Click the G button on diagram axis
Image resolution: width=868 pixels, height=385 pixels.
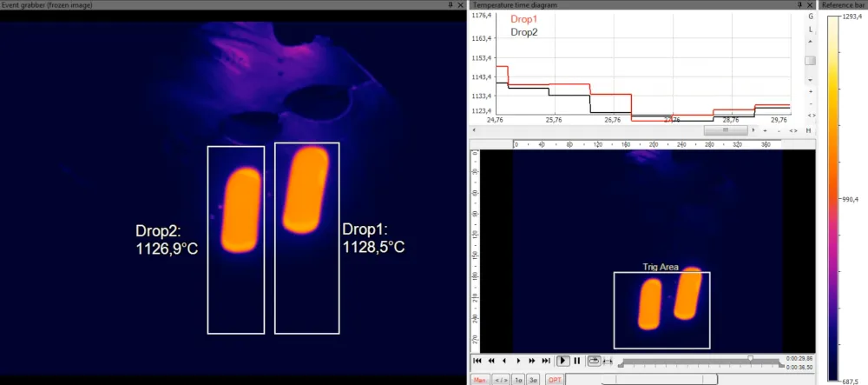pos(811,17)
